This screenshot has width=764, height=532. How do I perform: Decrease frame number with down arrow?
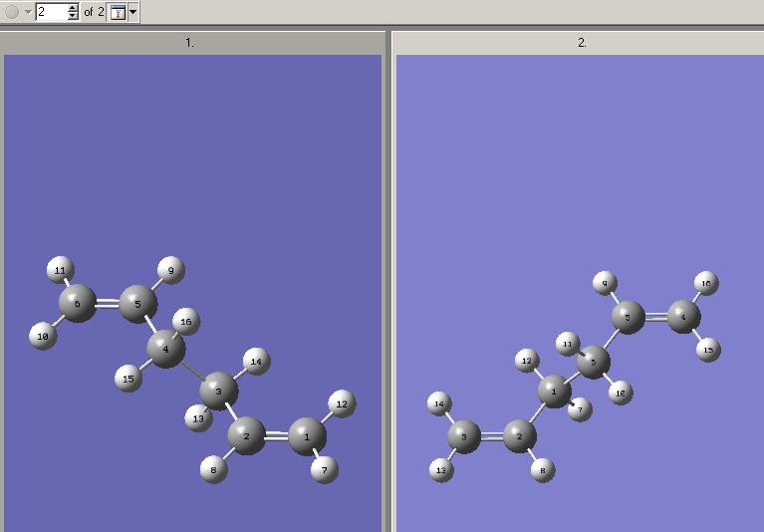73,16
